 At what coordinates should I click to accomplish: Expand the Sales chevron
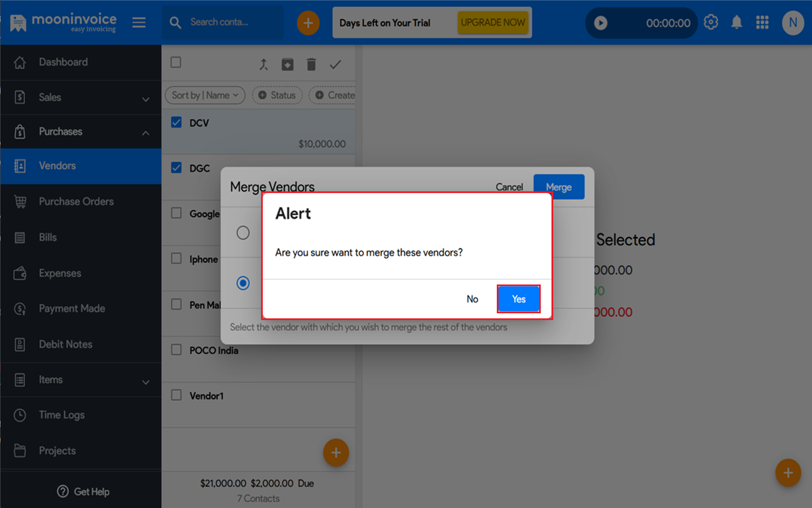click(x=145, y=99)
